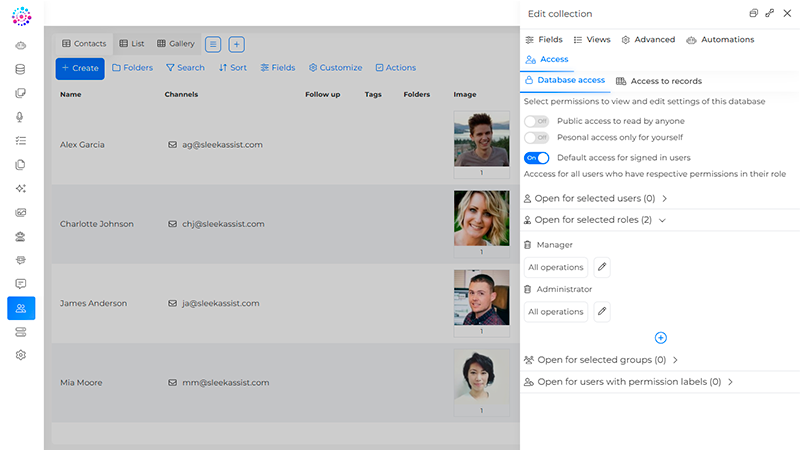Image resolution: width=800 pixels, height=450 pixels.
Task: Click the edit pencil for Administrator role
Action: pyautogui.click(x=602, y=312)
